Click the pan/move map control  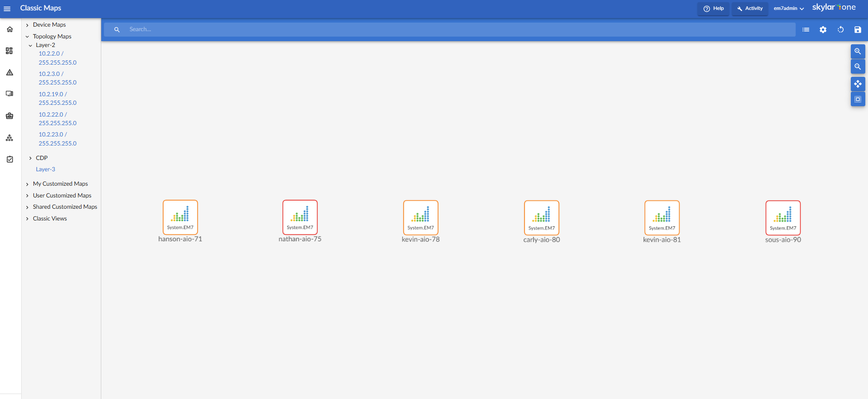tap(858, 84)
